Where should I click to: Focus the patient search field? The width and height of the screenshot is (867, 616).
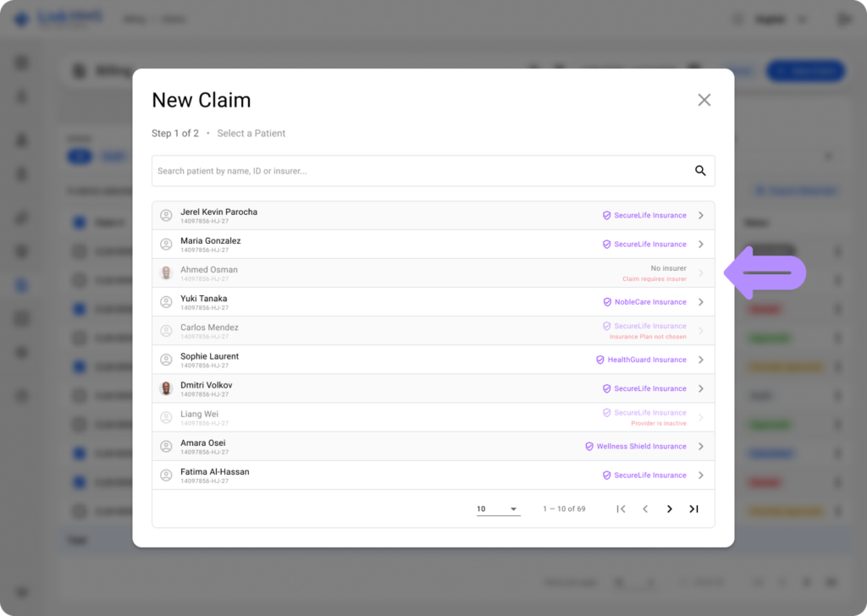[433, 171]
